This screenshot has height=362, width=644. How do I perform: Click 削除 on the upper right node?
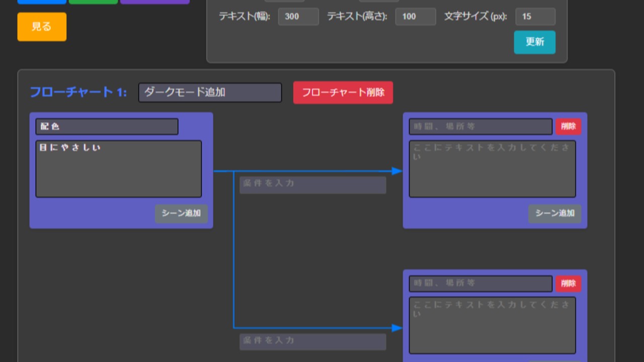(x=568, y=127)
